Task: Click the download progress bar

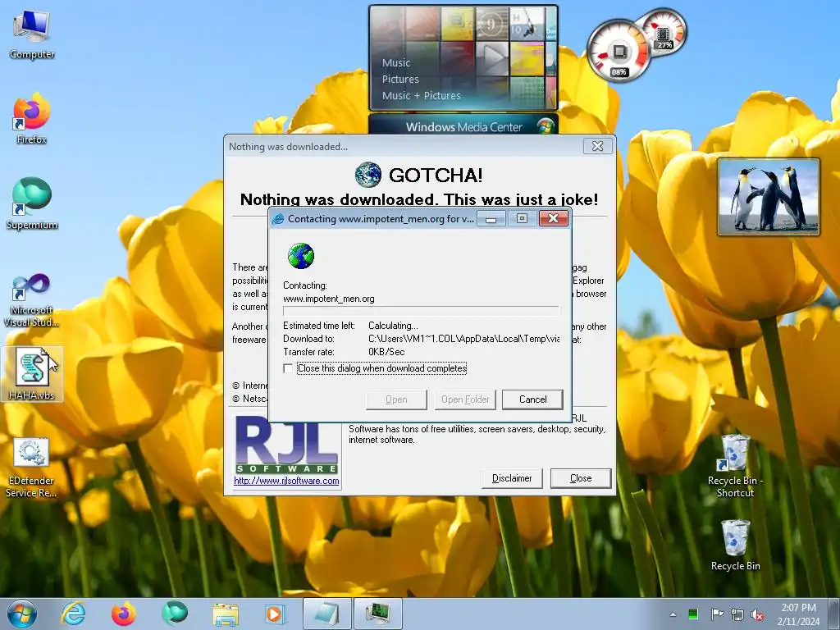Action: 421,311
